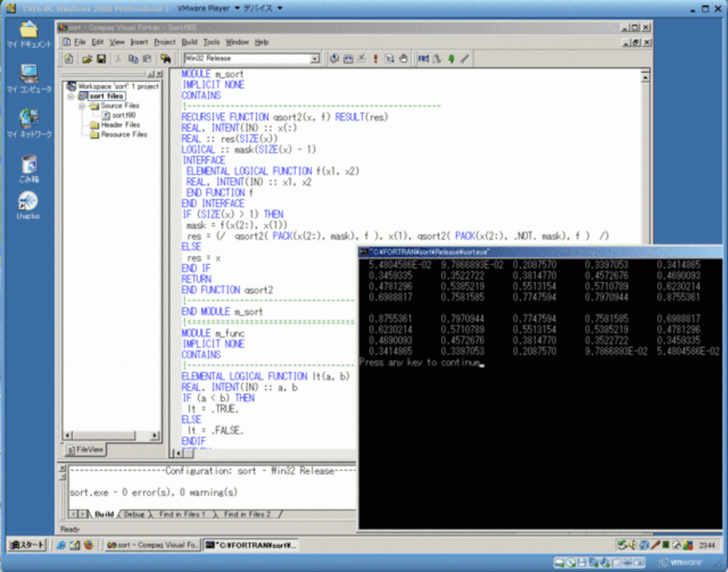This screenshot has height=572, width=728.
Task: Open the Tools menu
Action: coord(211,42)
